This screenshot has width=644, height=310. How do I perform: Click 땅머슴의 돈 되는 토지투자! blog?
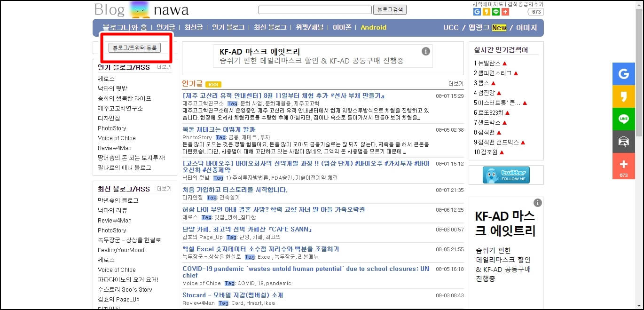(x=132, y=158)
